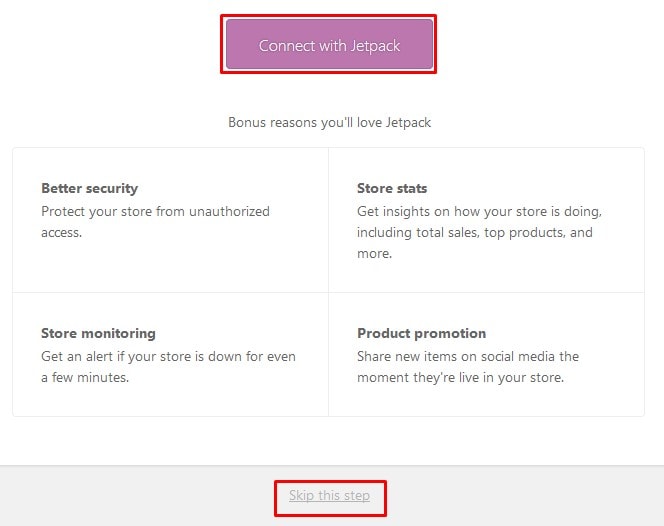Click the Store stats heading
Screen dimensions: 664x526
point(392,188)
